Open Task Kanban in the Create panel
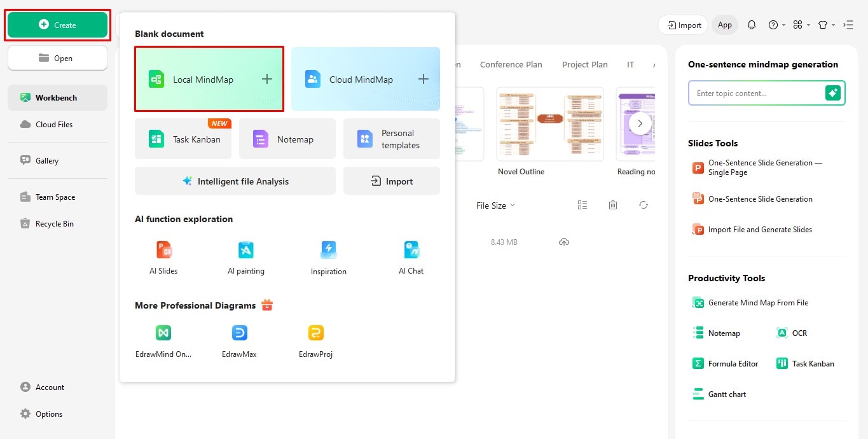 tap(183, 139)
